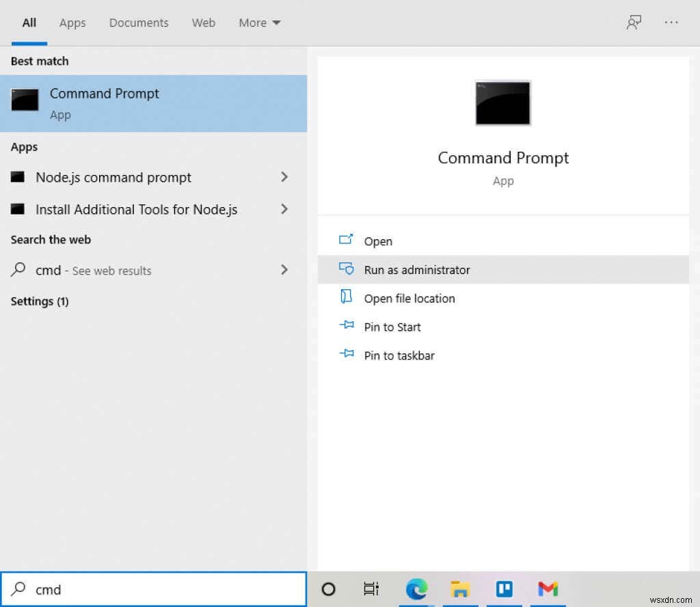Expand the 'cmd - See web results' entry
700x607 pixels.
(284, 270)
